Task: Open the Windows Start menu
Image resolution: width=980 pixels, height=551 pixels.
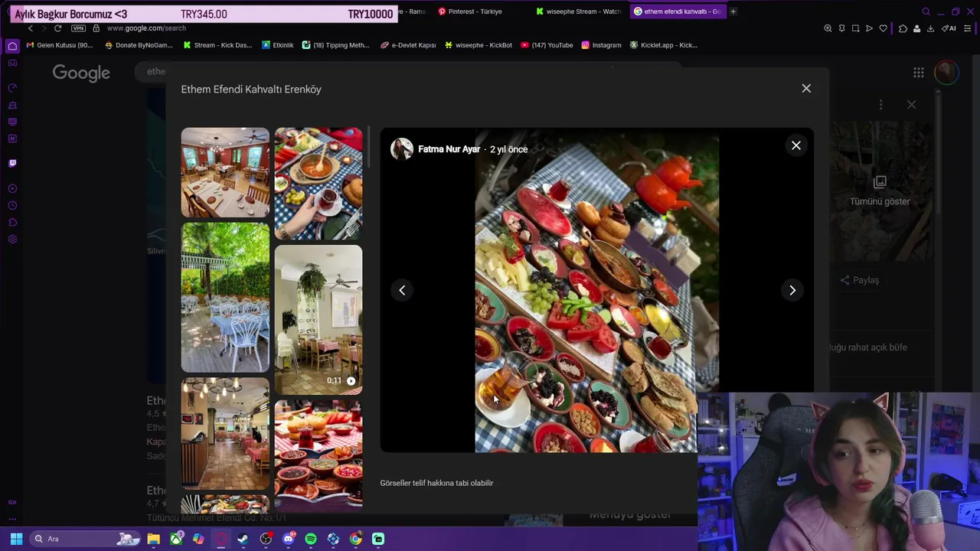Action: pos(16,539)
